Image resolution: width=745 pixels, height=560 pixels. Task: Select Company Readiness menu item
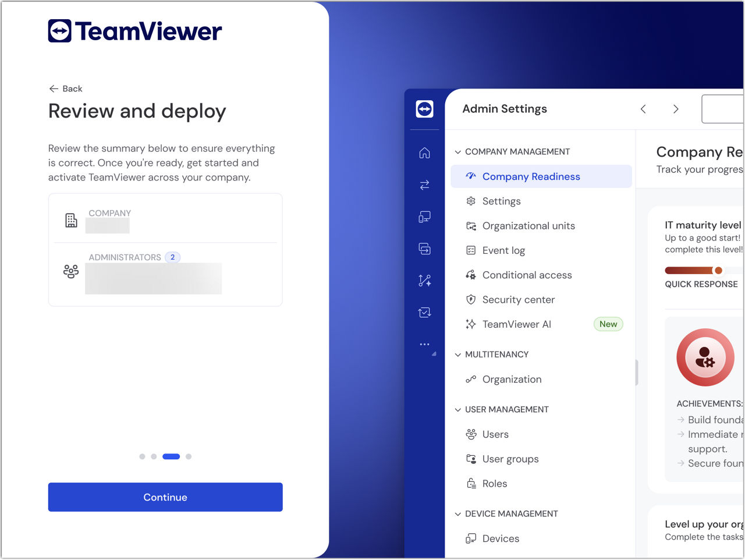click(531, 176)
